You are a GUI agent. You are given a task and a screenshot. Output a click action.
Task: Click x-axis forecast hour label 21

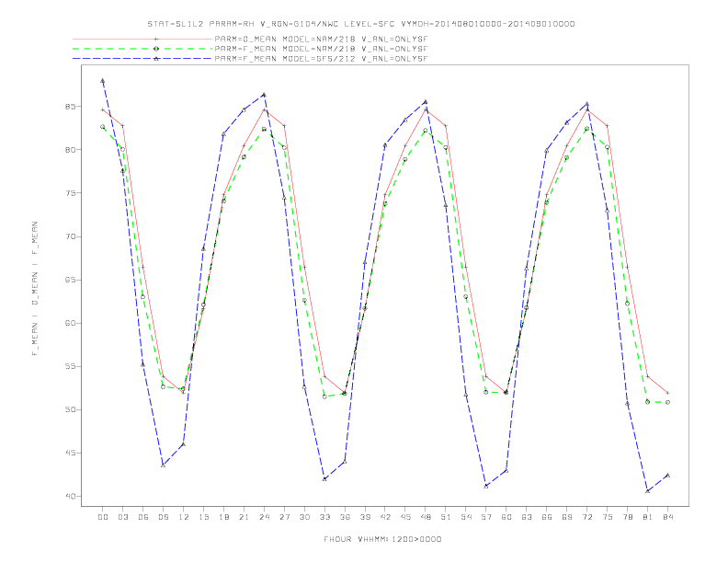pos(245,517)
